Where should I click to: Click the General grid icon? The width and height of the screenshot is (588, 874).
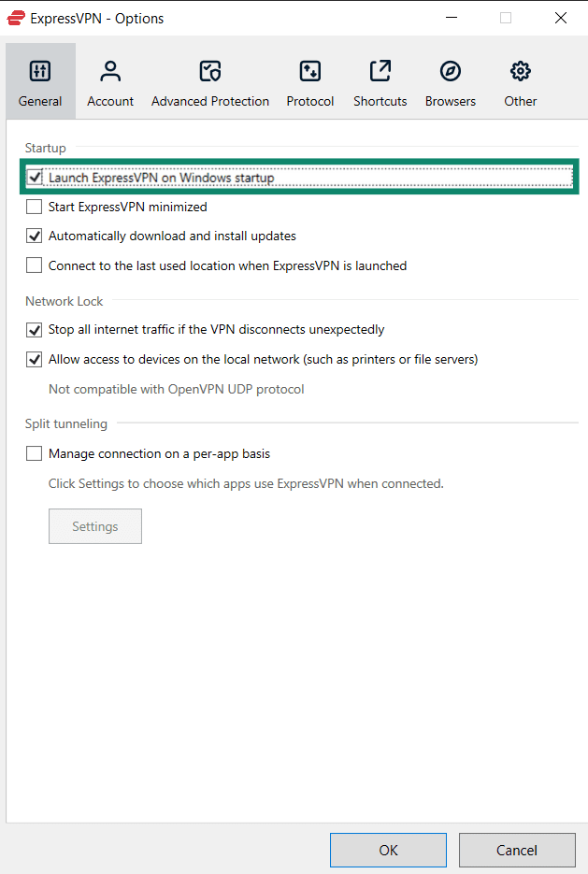point(39,70)
